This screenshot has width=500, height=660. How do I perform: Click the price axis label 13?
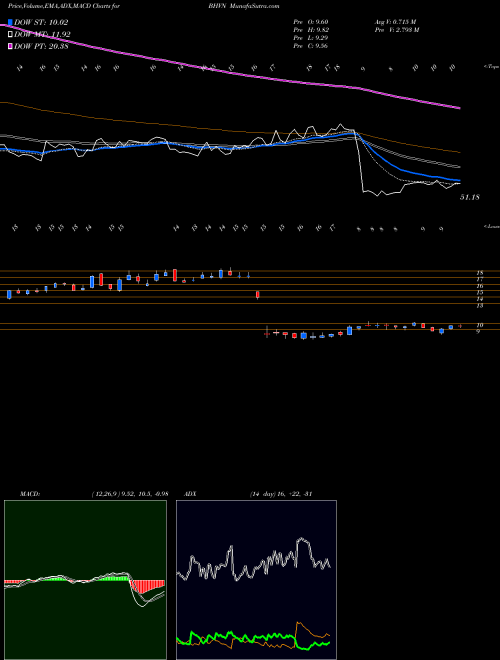click(480, 306)
